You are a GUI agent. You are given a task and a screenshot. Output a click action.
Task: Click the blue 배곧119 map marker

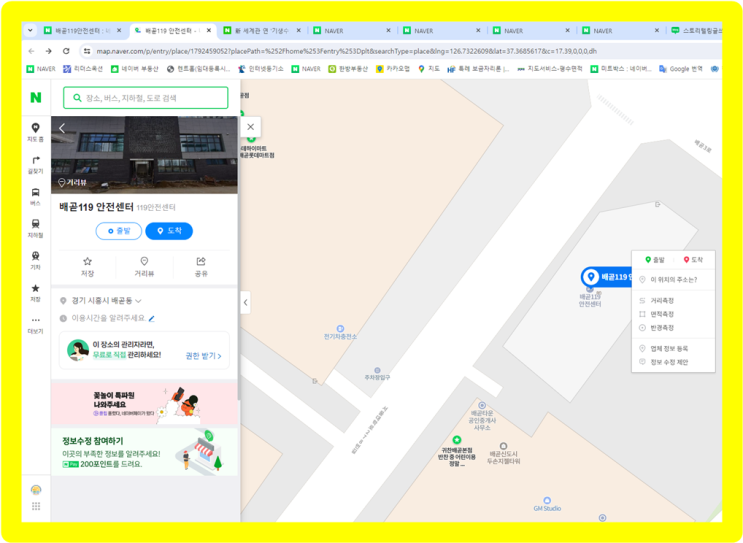[607, 277]
